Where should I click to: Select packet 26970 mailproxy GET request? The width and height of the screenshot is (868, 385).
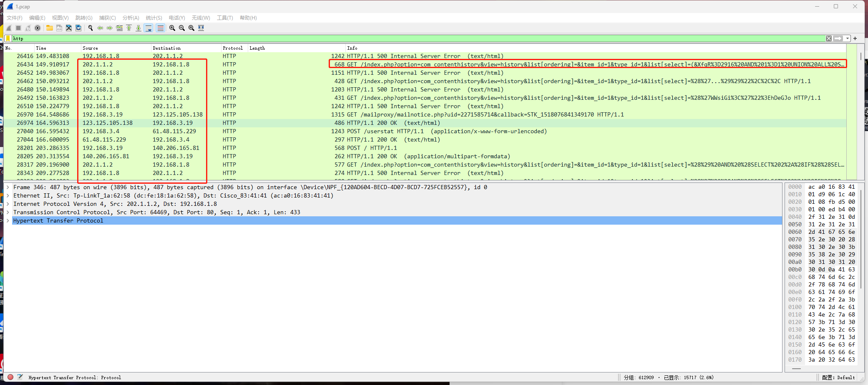(425, 114)
